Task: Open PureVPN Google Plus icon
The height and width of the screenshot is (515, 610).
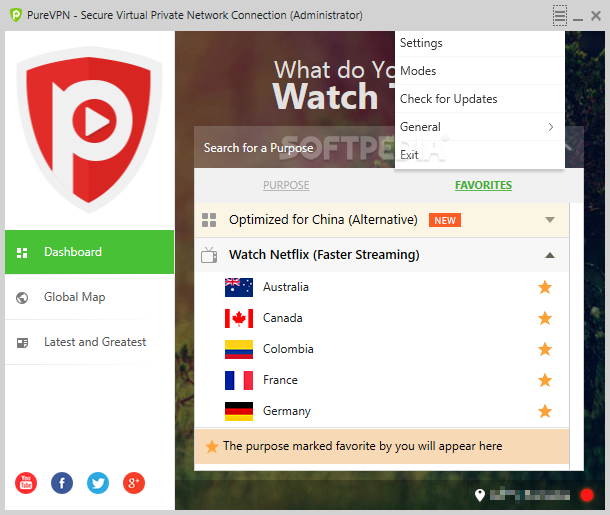Action: click(x=134, y=483)
